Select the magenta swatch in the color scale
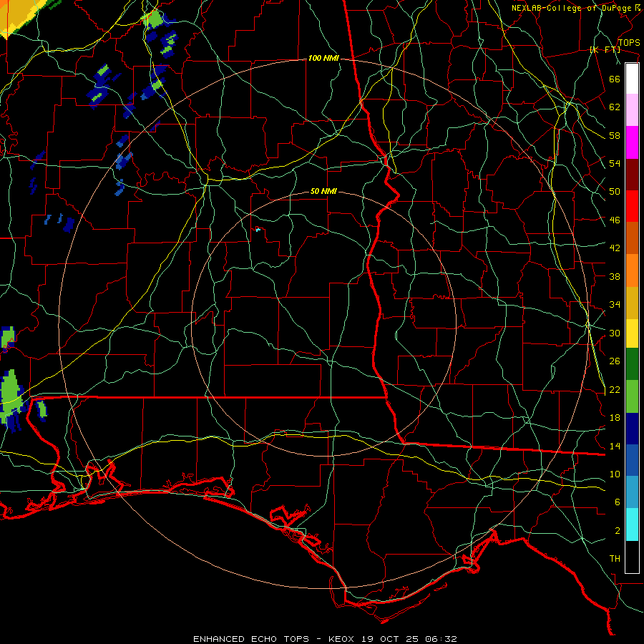The image size is (644, 644). point(632,142)
